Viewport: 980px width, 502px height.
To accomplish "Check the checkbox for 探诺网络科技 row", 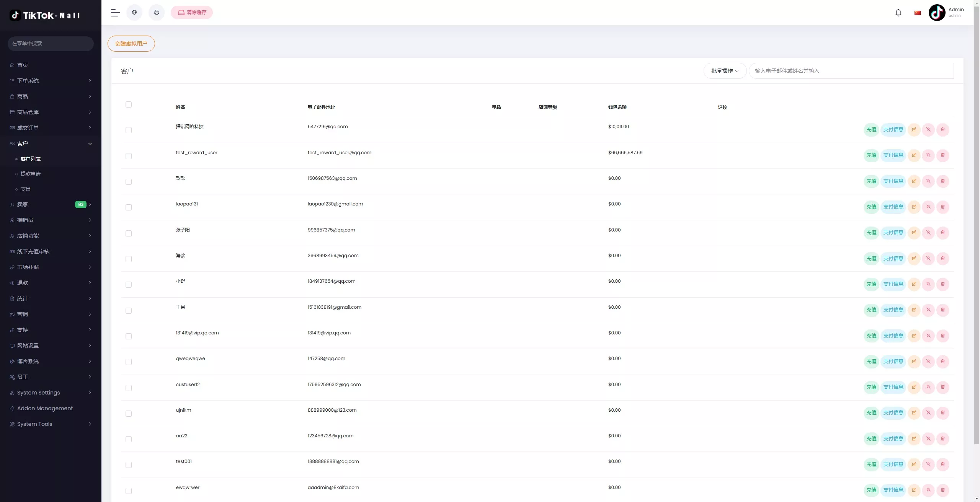I will pyautogui.click(x=129, y=130).
